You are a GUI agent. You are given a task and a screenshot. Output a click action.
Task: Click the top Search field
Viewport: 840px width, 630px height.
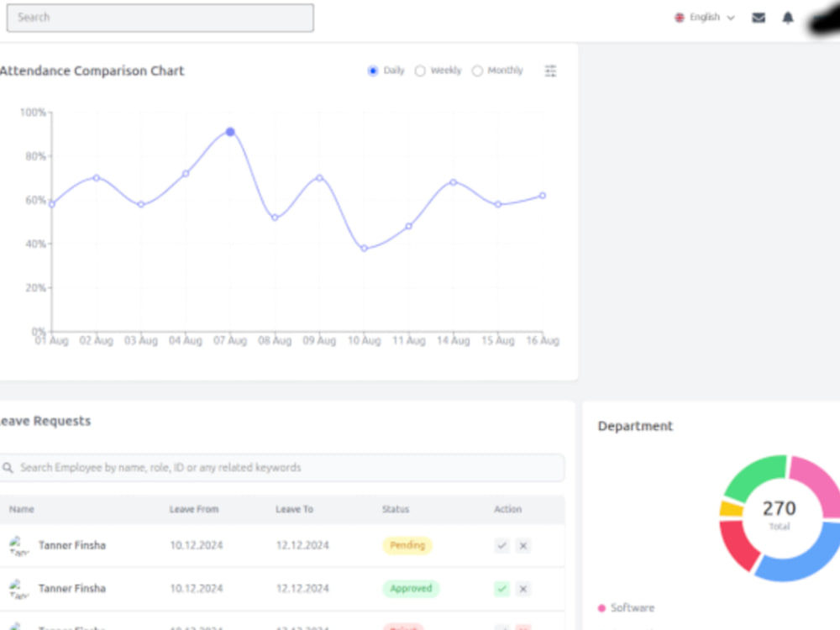click(160, 18)
